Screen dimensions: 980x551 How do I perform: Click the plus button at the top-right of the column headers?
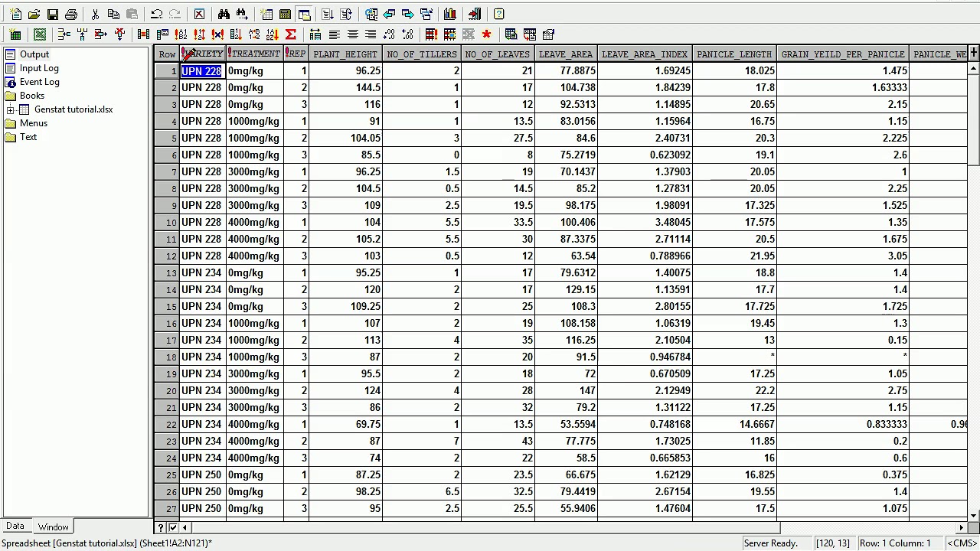pos(973,53)
